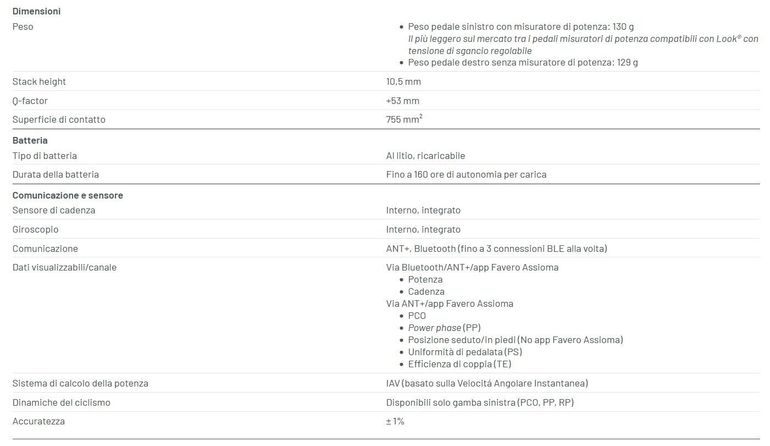Select the IAV power calculation description
Viewport: 770px width, 446px height.
487,383
